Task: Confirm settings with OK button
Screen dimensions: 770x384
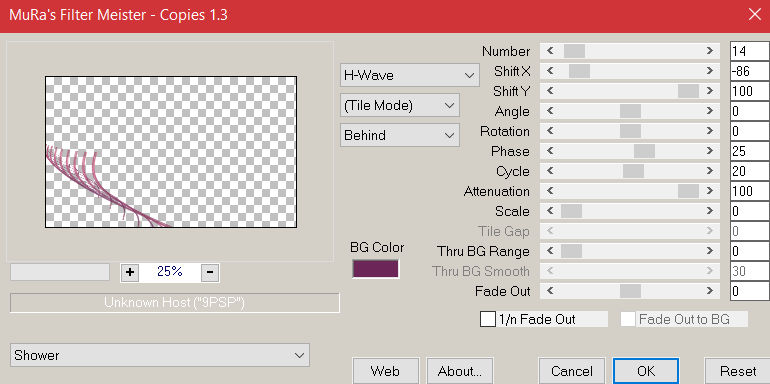Action: coord(646,371)
